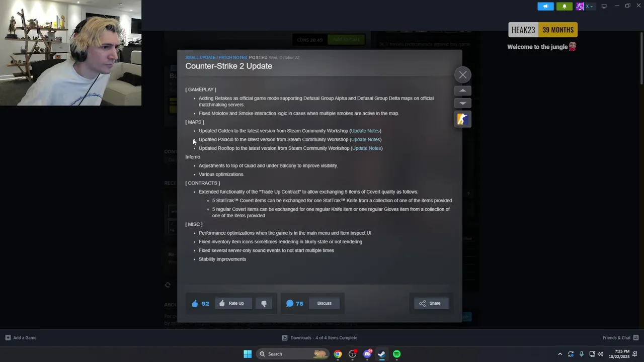This screenshot has width=644, height=362.
Task: Open the Counter-Strike 2 game icon
Action: pos(463,119)
